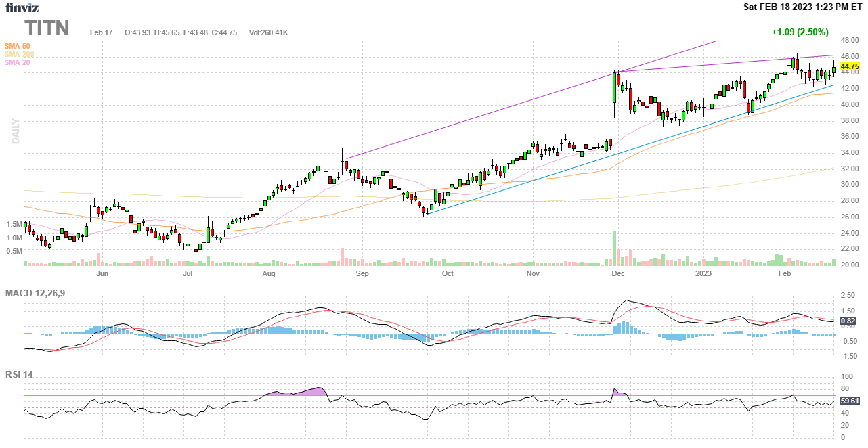Click the RSI 14 indicator title
This screenshot has height=448, width=868.
click(21, 373)
